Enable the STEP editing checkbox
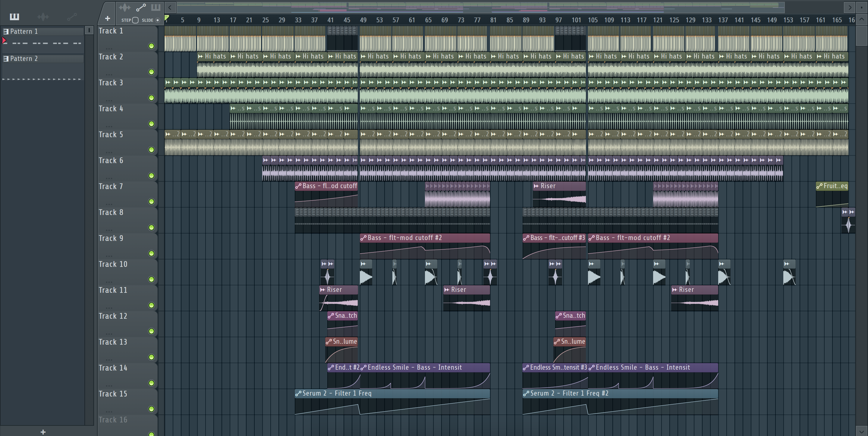Image resolution: width=868 pixels, height=436 pixels. (135, 20)
